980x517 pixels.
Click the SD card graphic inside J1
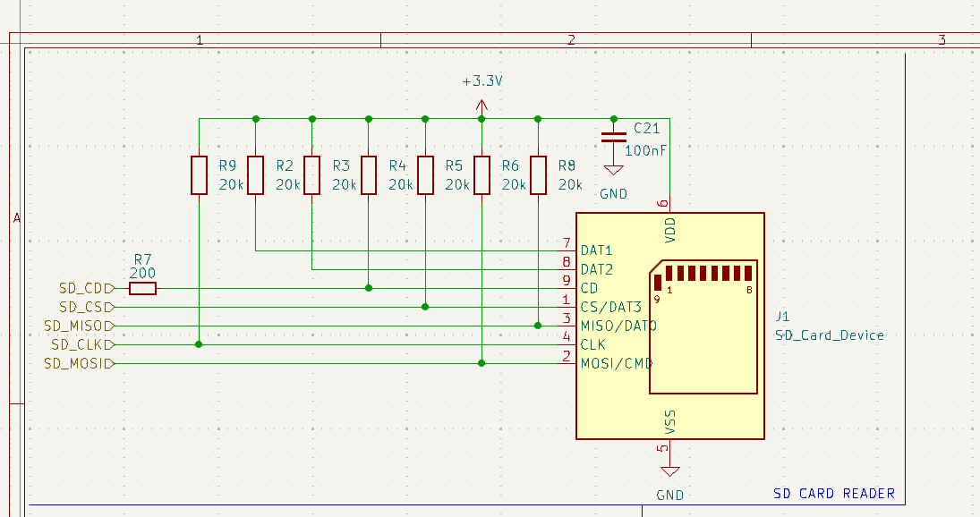tap(703, 326)
